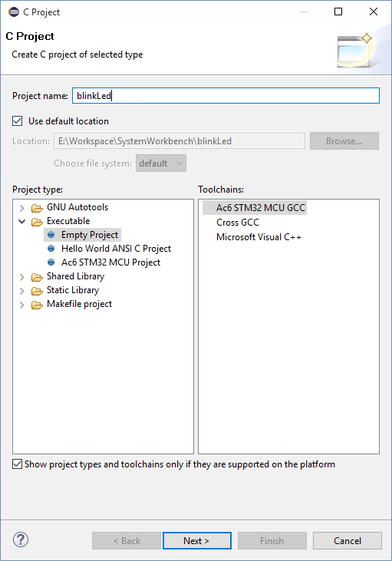Expand the Makefile project tree node

point(21,305)
